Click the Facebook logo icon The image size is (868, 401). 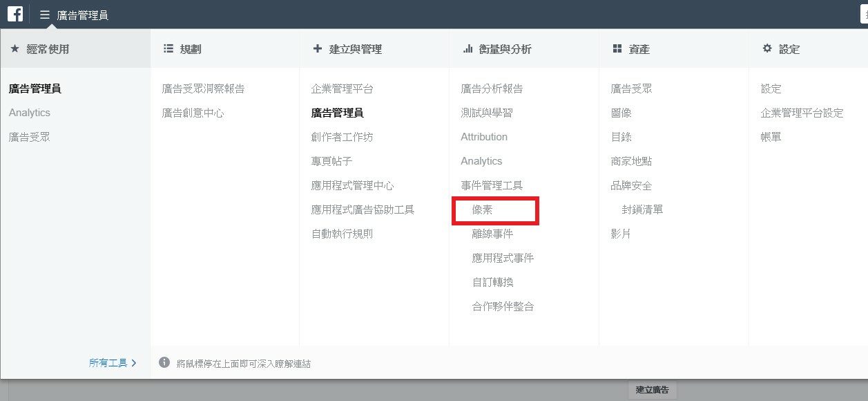click(x=15, y=14)
